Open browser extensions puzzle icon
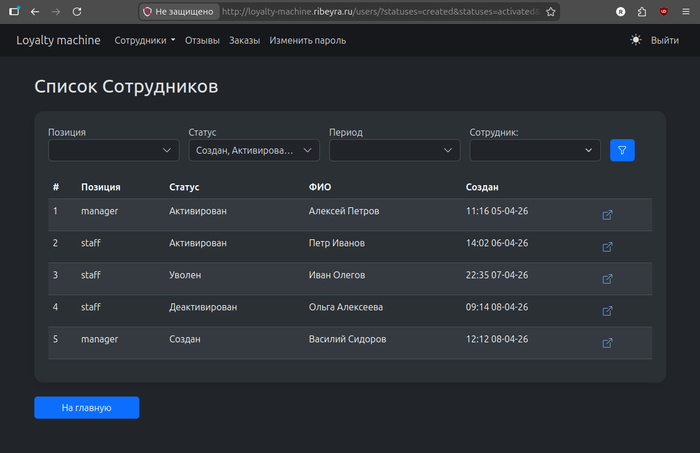The image size is (700, 453). 641,11
